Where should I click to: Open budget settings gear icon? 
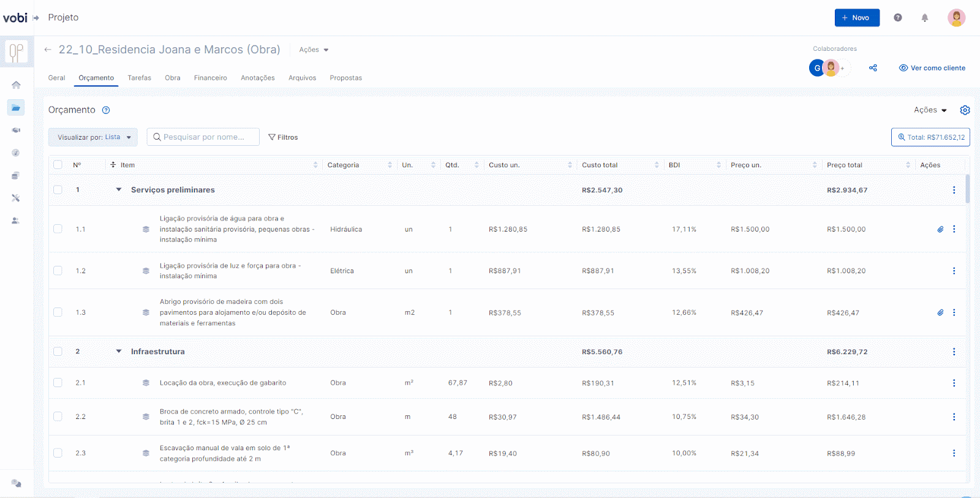tap(965, 110)
